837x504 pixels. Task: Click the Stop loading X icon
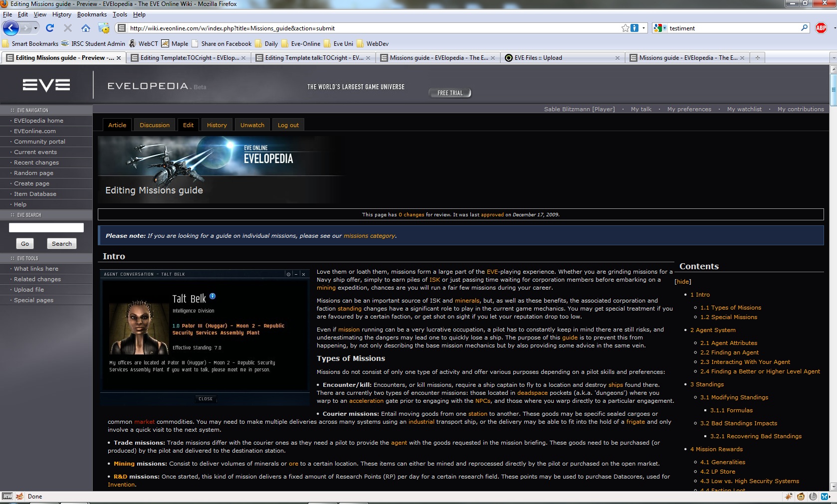coord(68,28)
